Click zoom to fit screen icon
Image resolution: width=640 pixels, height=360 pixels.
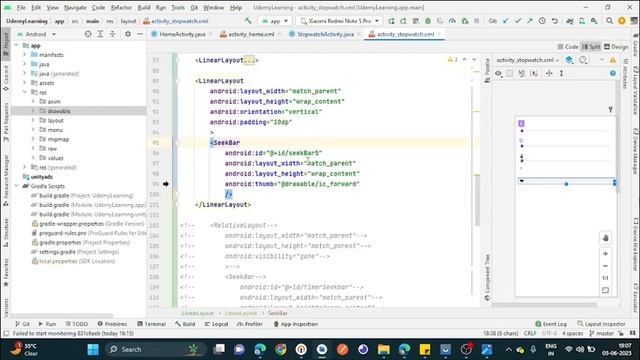pyautogui.click(x=605, y=290)
